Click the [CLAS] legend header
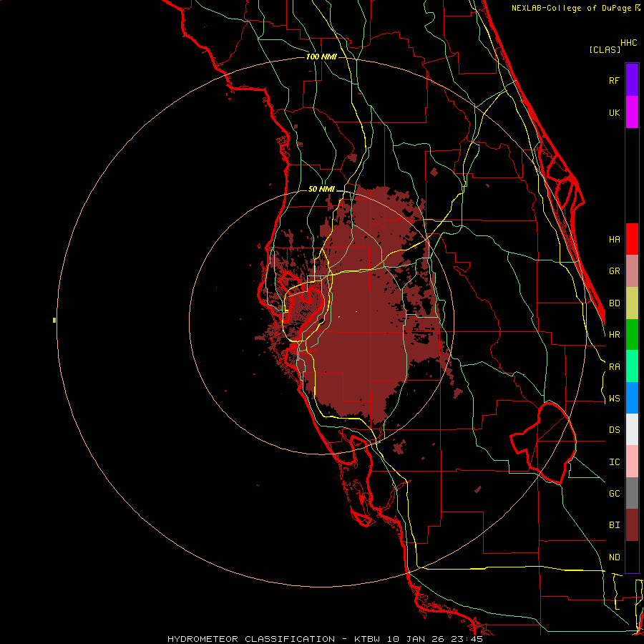This screenshot has height=644, width=644. (605, 49)
